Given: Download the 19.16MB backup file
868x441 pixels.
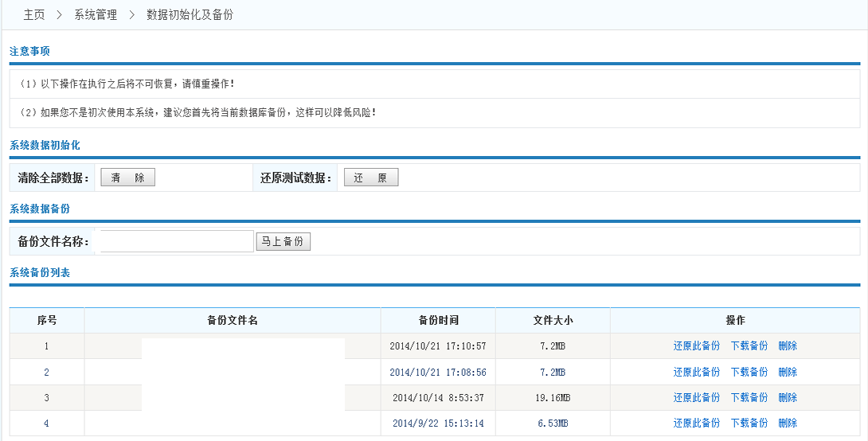Looking at the screenshot, I should tap(749, 397).
